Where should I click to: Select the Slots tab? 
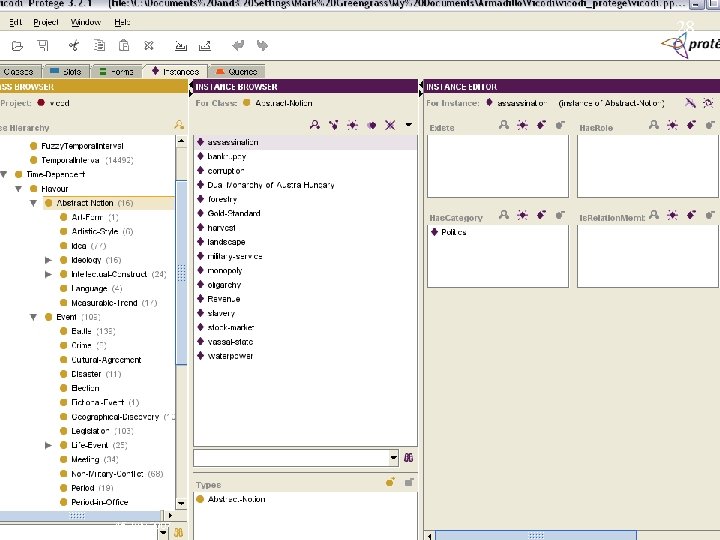click(x=66, y=72)
